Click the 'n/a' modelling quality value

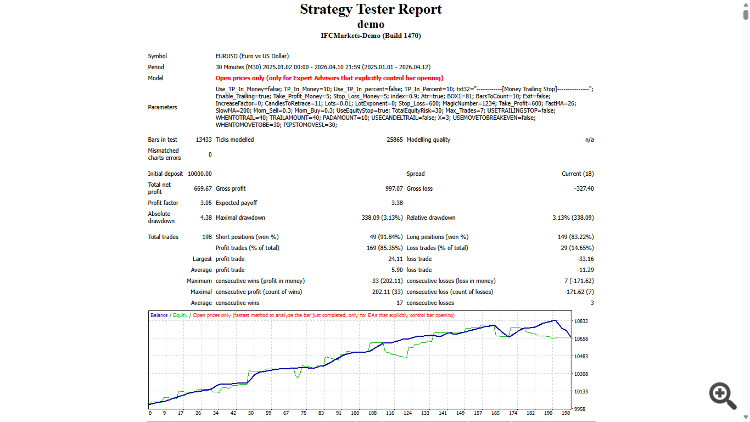pyautogui.click(x=590, y=140)
